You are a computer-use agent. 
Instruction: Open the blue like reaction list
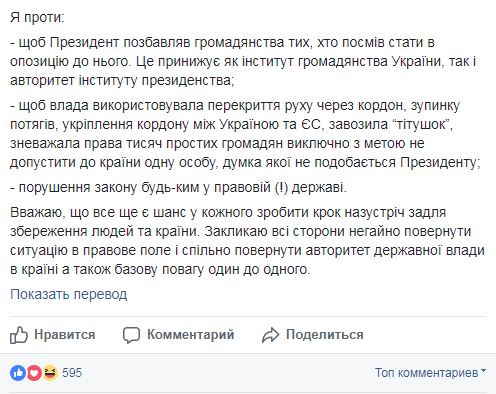18,373
